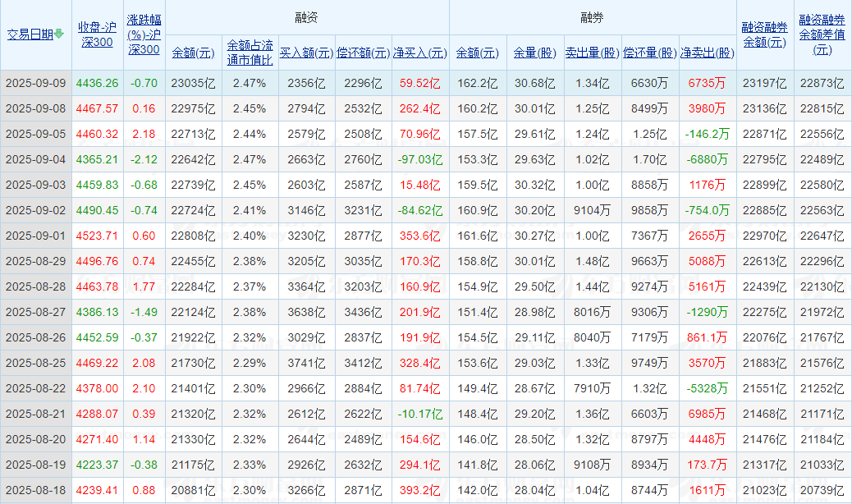This screenshot has width=852, height=504.
Task: Click the 偿还量(股) column header
Action: click(x=650, y=53)
